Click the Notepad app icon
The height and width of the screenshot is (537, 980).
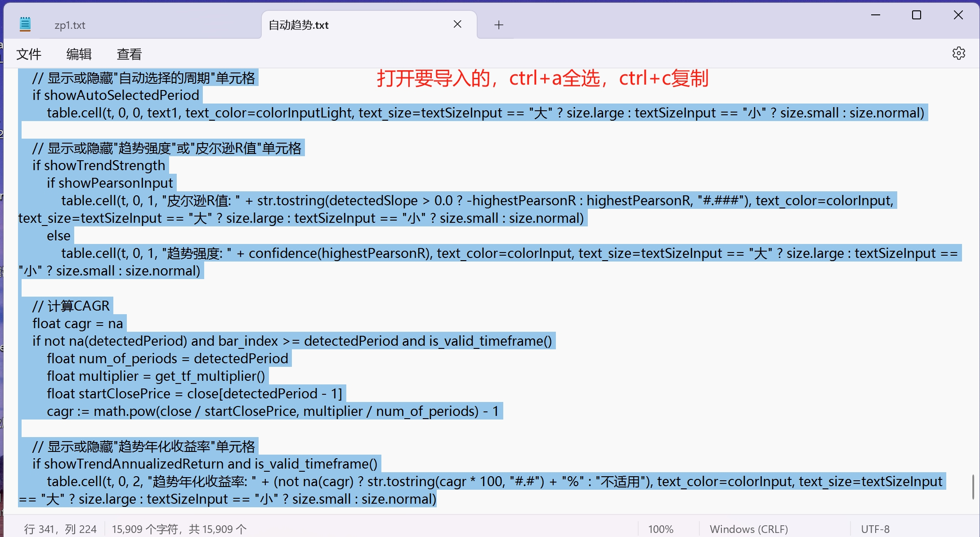(25, 24)
